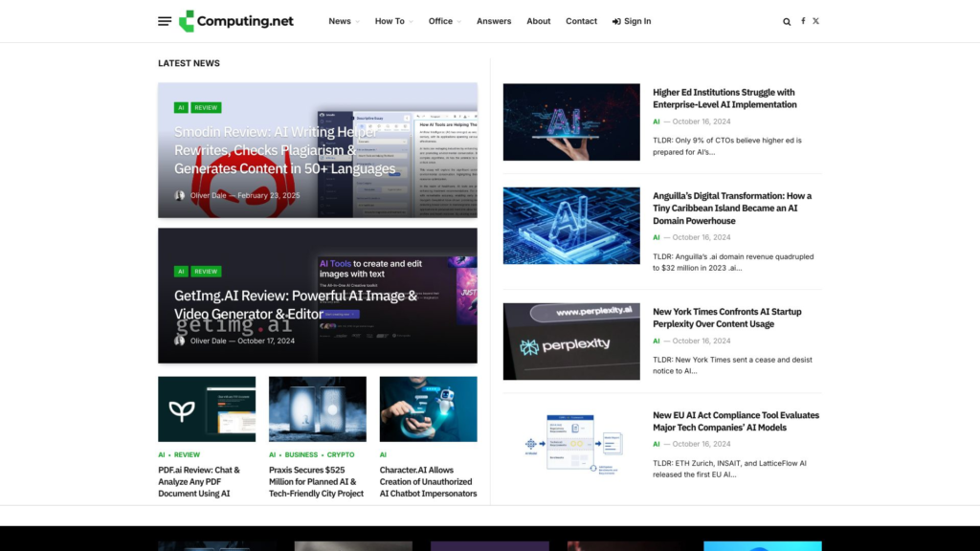Open Anguilla's Digital Transformation headline
Viewport: 980px width, 551px height.
(732, 208)
